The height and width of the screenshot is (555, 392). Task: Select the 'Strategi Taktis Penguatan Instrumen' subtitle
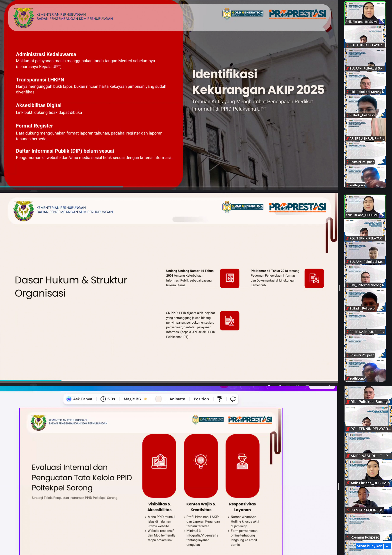pos(74,498)
